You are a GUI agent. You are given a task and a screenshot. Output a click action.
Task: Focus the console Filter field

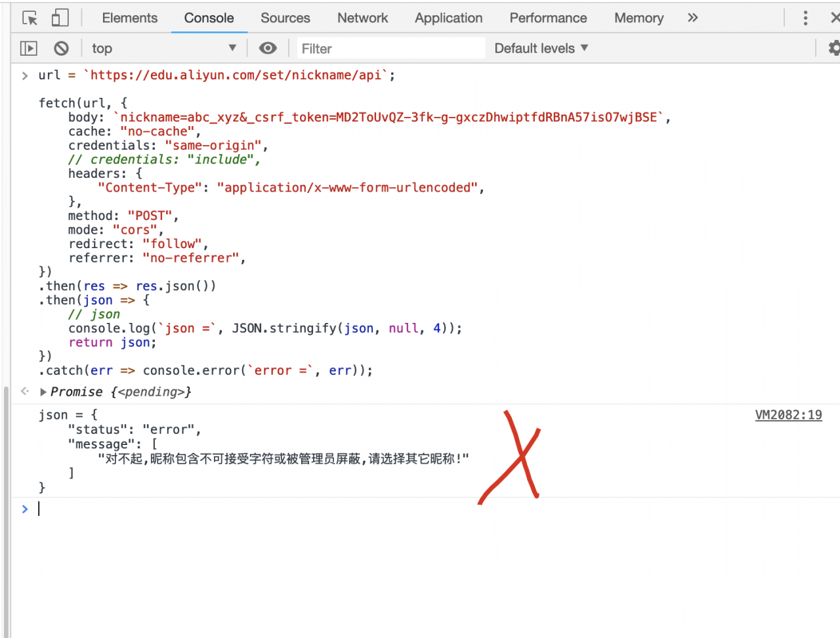[x=391, y=48]
